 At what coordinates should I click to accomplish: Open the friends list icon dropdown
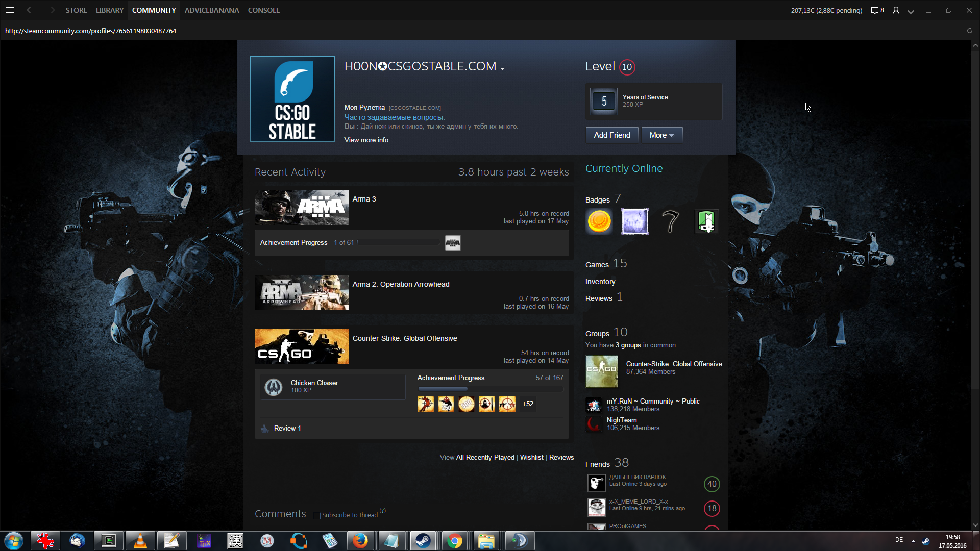(896, 10)
